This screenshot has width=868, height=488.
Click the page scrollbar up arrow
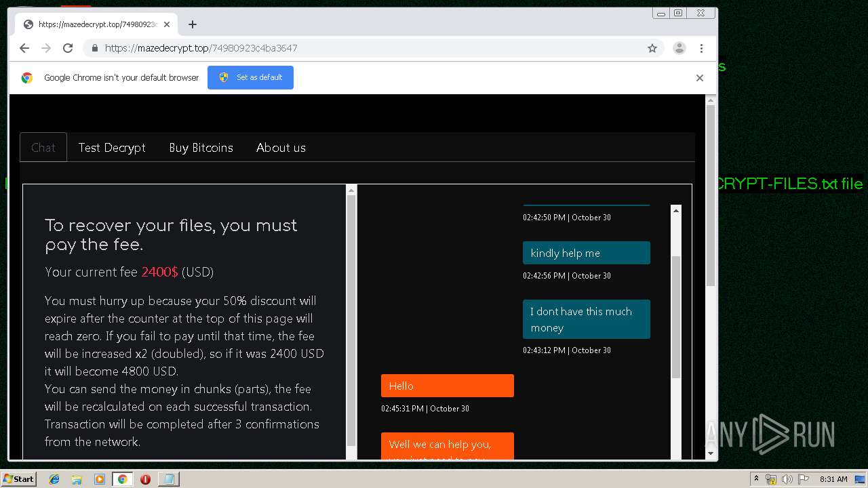coord(711,101)
